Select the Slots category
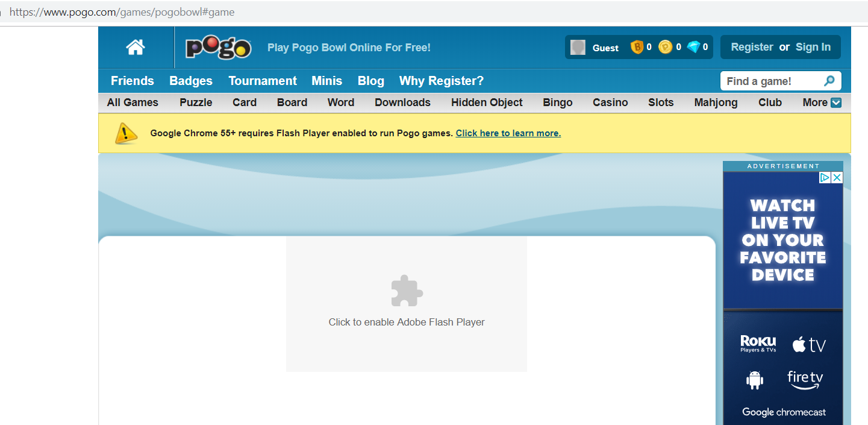 click(661, 102)
